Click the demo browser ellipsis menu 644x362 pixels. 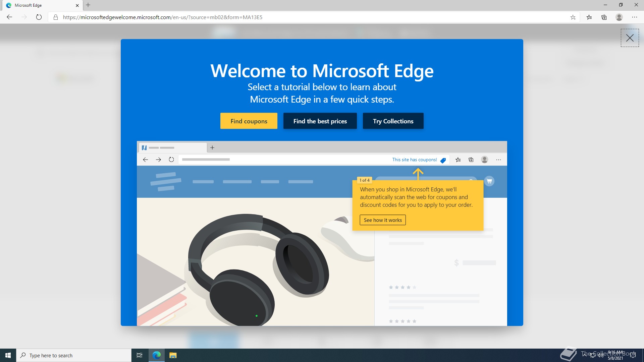(498, 160)
